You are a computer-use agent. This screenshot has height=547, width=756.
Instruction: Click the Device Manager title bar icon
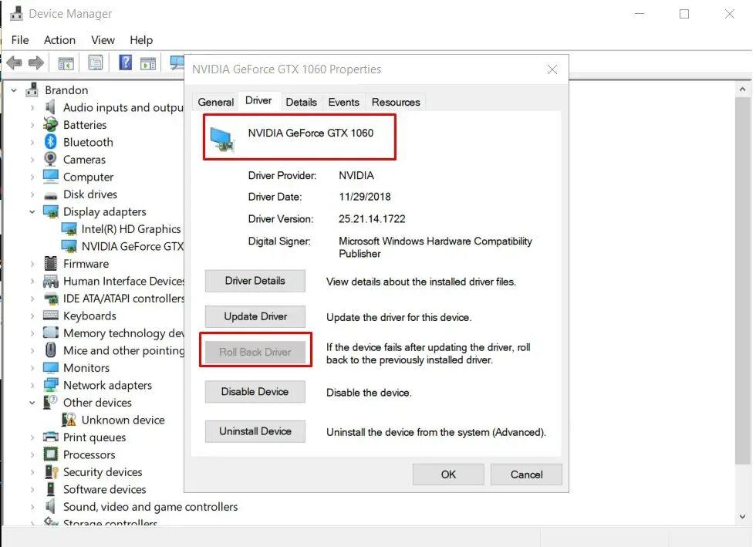(16, 13)
